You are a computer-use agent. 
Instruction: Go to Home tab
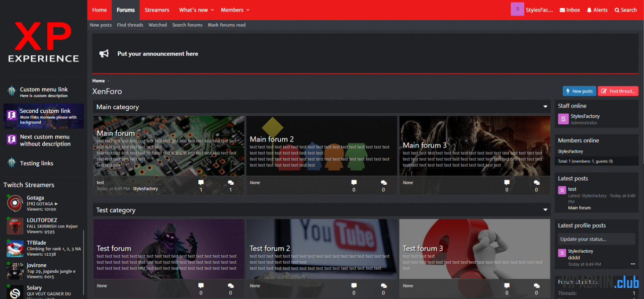pos(100,10)
